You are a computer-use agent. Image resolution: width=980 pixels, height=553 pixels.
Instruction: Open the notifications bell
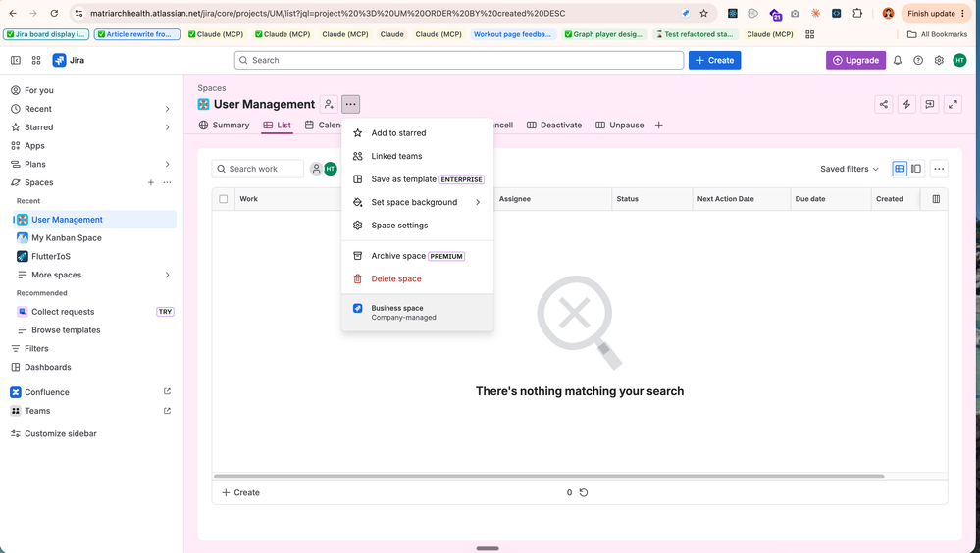[898, 60]
